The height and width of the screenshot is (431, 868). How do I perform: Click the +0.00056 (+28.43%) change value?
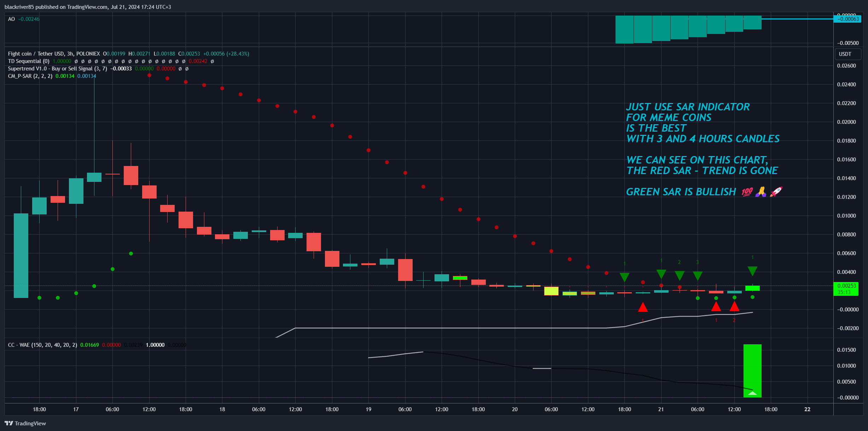(226, 54)
